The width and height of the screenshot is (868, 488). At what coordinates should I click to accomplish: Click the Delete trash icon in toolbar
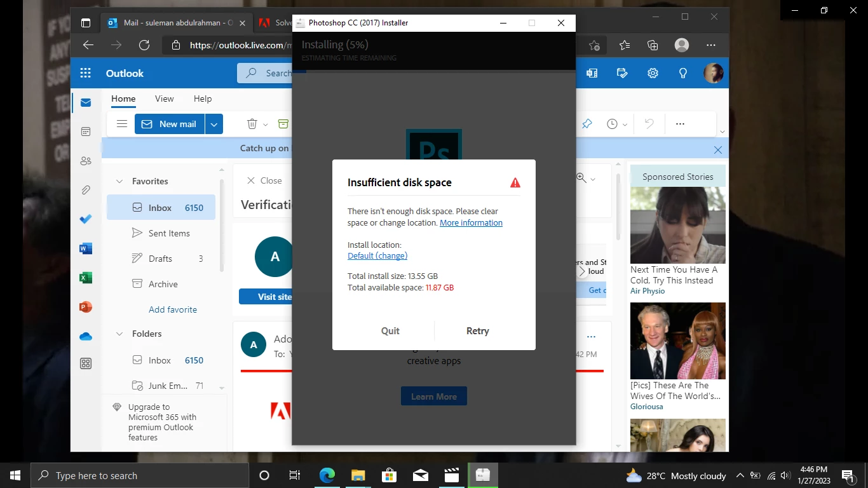[x=252, y=124]
